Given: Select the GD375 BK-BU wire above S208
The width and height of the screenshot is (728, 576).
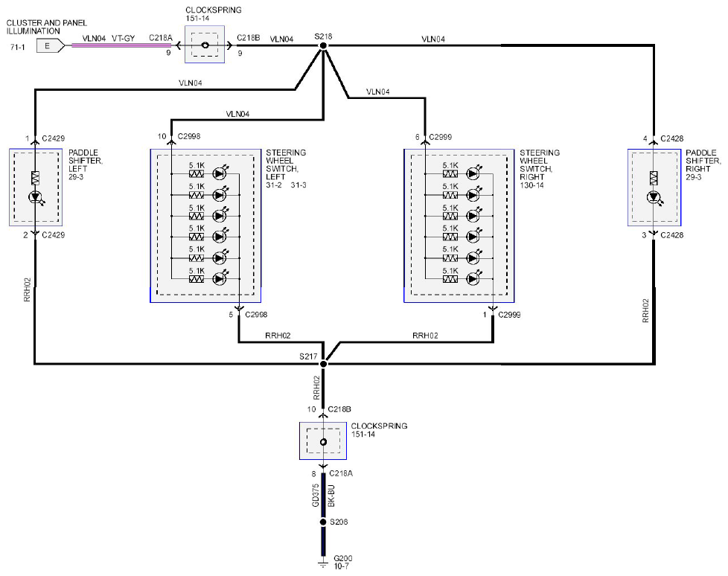Looking at the screenshot, I should coord(323,496).
